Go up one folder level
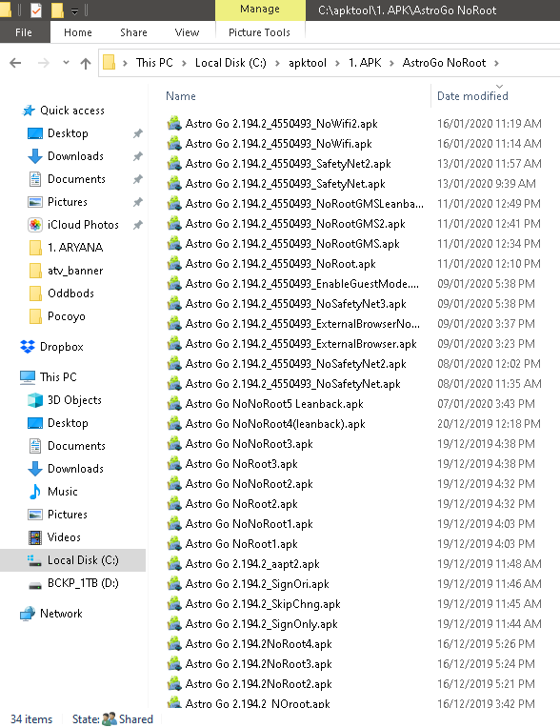 (x=86, y=63)
